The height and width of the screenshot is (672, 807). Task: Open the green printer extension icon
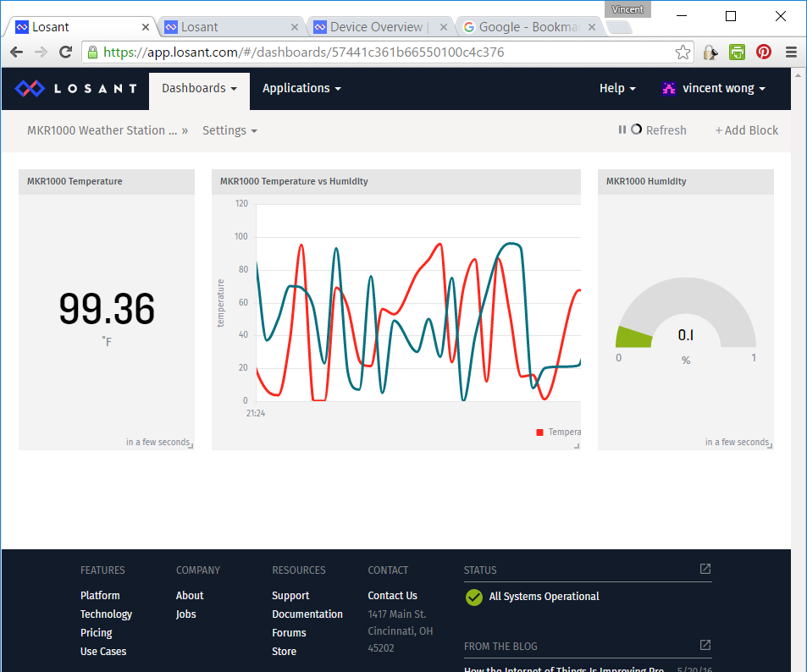pyautogui.click(x=737, y=52)
